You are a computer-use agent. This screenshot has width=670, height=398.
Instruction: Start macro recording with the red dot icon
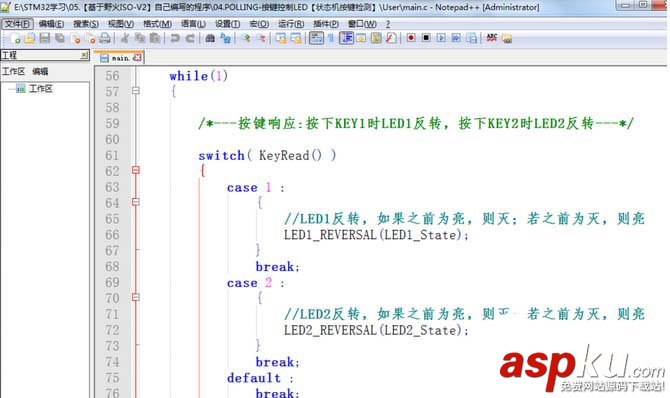[x=411, y=38]
